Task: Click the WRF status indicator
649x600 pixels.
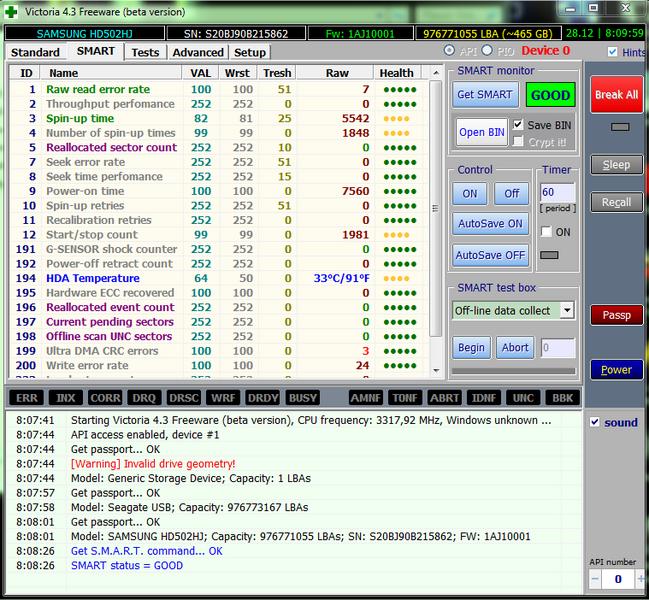Action: coord(223,398)
